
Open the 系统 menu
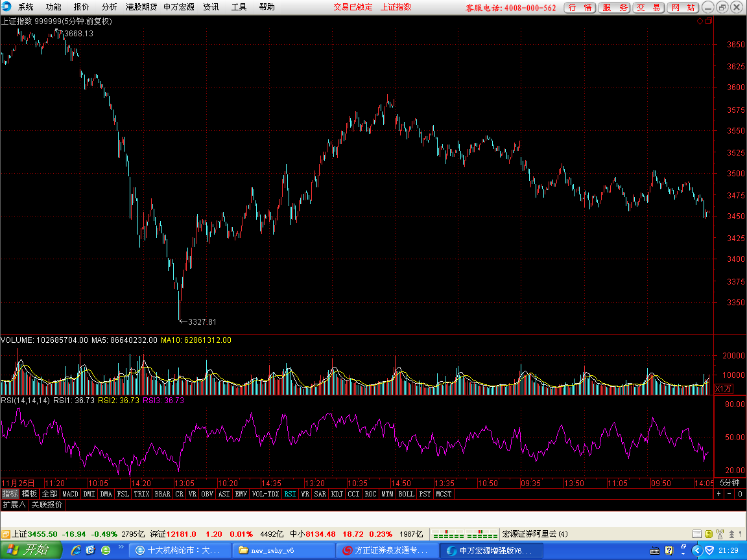[x=26, y=7]
